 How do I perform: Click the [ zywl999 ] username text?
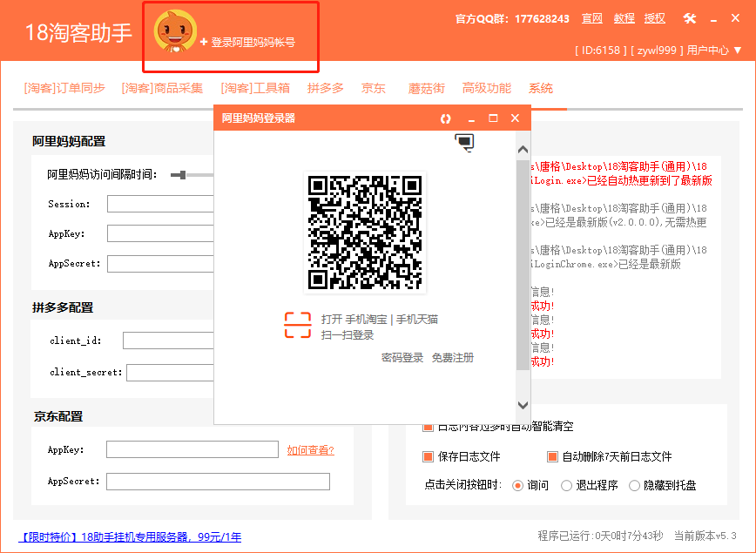(x=657, y=51)
